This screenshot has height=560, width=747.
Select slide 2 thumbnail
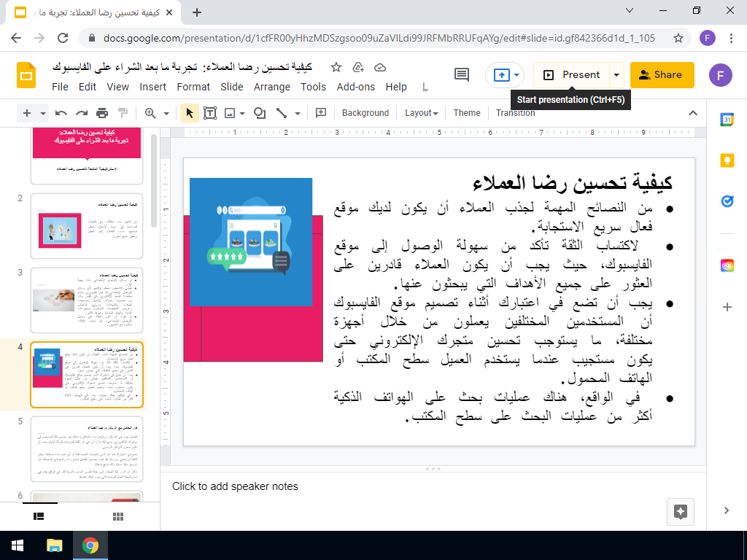coord(87,226)
